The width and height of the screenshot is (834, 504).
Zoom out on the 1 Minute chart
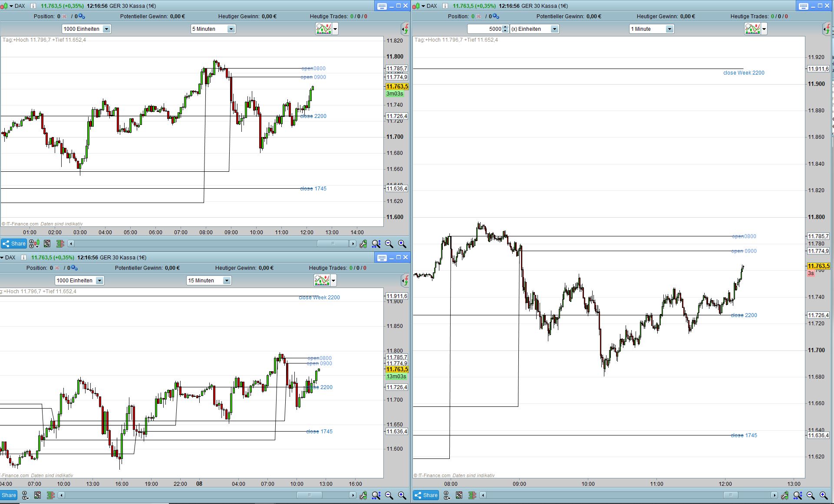point(811,495)
